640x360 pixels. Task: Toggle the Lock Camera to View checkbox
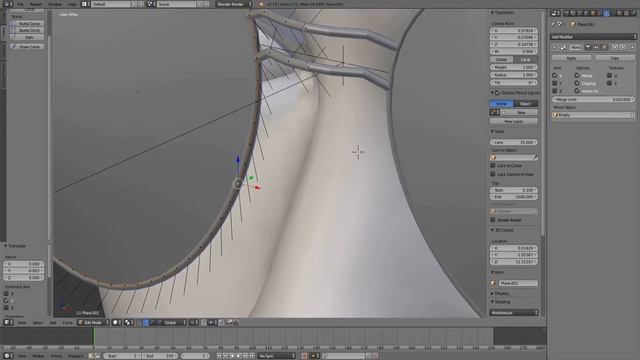[493, 174]
